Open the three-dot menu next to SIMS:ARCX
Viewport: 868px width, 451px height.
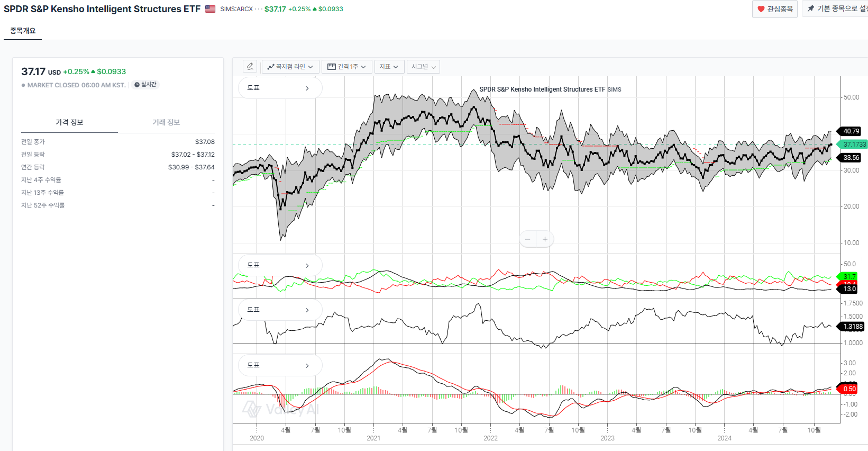tap(258, 9)
